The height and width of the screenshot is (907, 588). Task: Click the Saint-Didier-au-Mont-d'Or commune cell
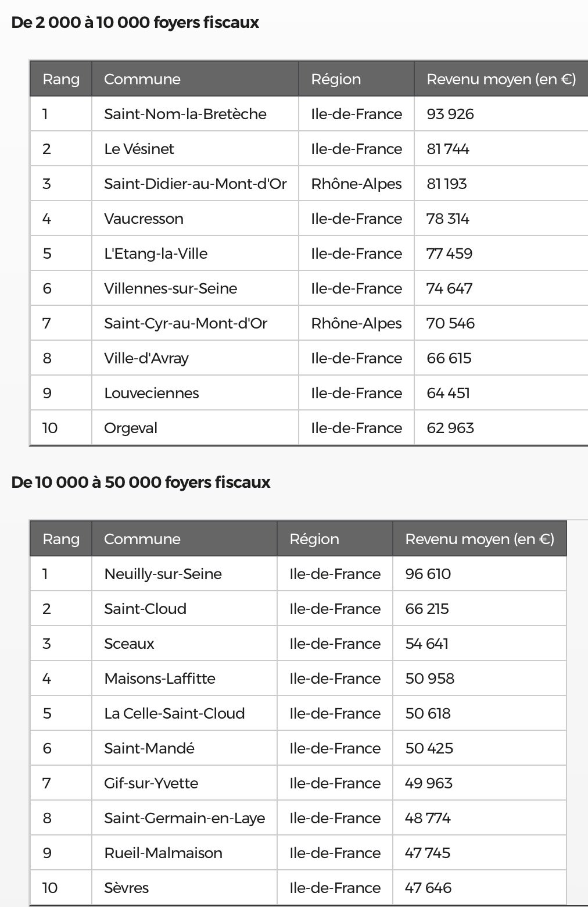(195, 184)
